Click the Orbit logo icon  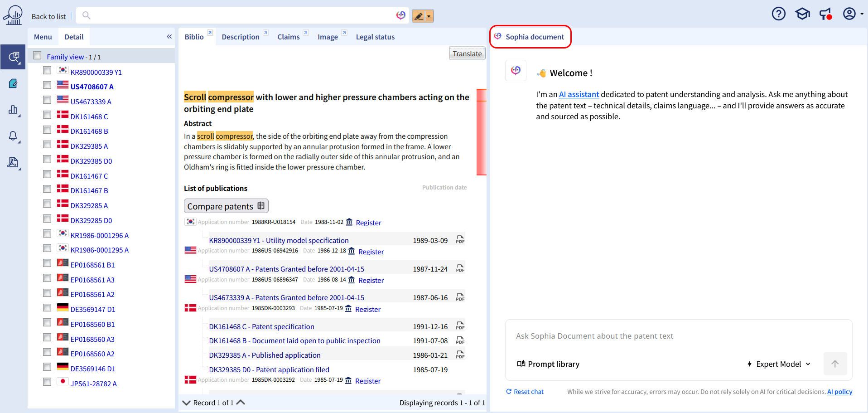pyautogui.click(x=13, y=15)
